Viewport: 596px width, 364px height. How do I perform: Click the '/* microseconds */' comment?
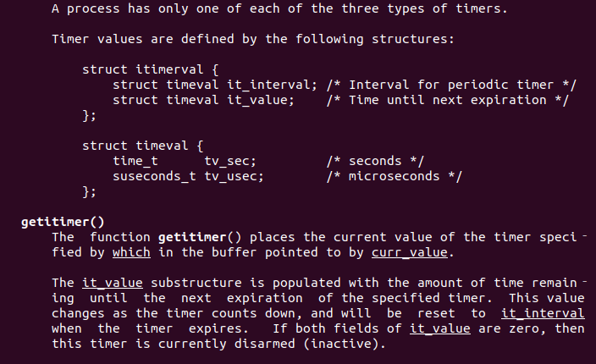coord(395,176)
